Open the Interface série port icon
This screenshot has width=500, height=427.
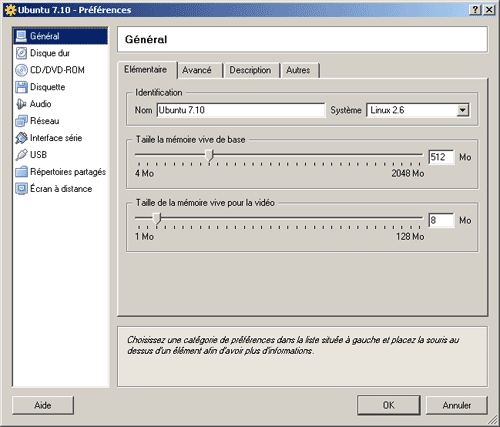pyautogui.click(x=21, y=138)
